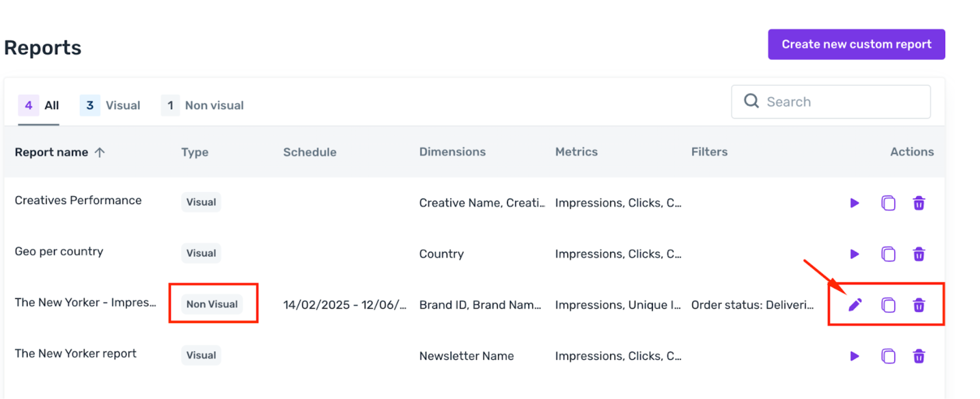Delete the Creatives Performance report
The image size is (980, 399).
click(919, 203)
